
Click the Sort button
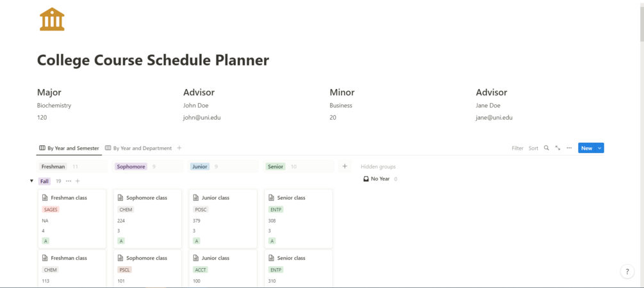[533, 148]
